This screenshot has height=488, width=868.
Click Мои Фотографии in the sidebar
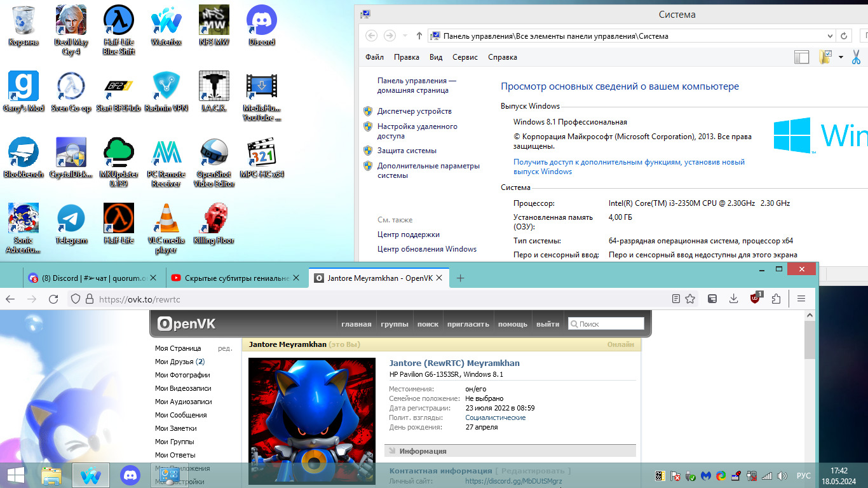pos(182,375)
